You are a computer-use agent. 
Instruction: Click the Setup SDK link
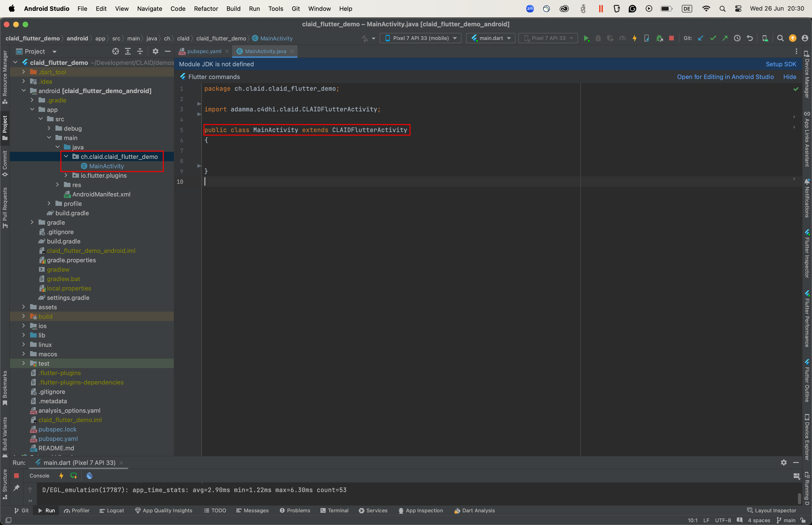(781, 64)
